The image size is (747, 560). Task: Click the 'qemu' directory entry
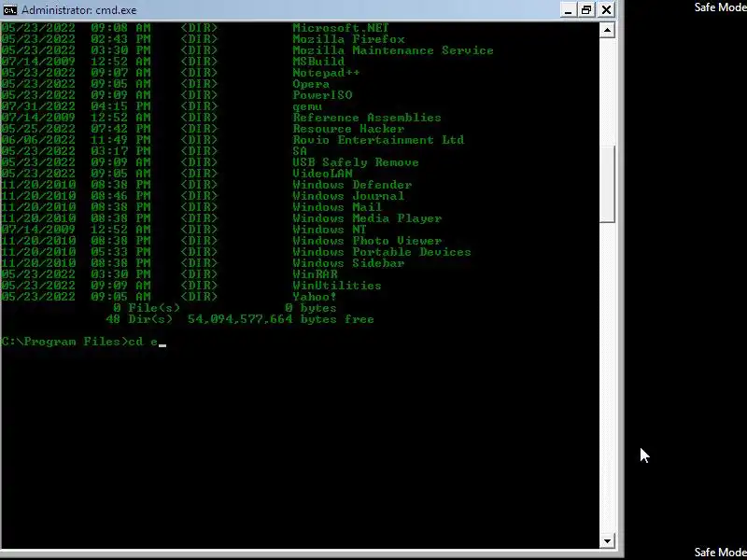point(307,106)
